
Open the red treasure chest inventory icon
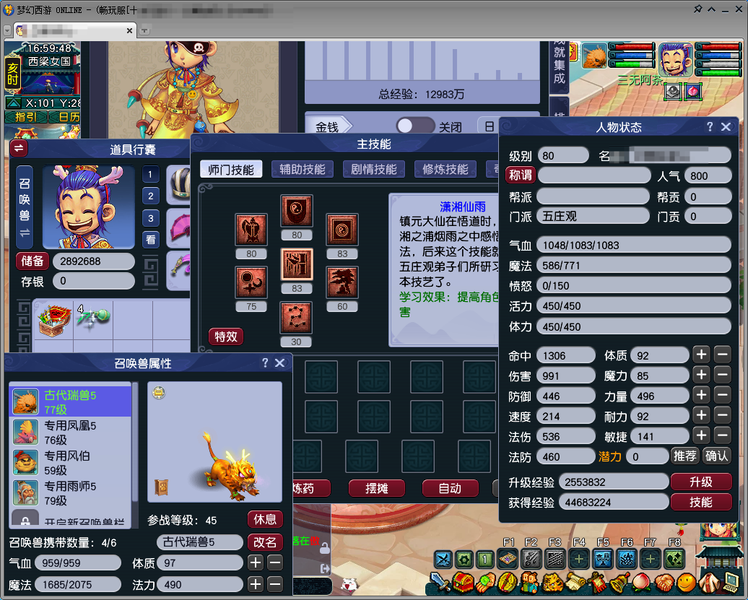pos(462,581)
